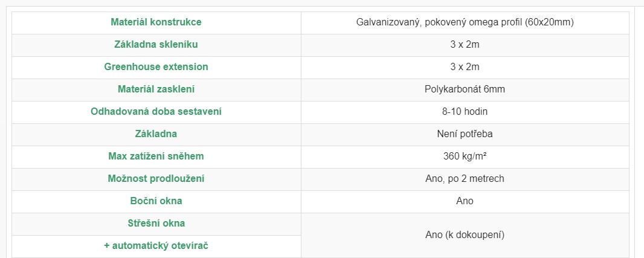Click the 'Základna skleníku' row label
Screen dimensions: 644x258
[x=156, y=45]
